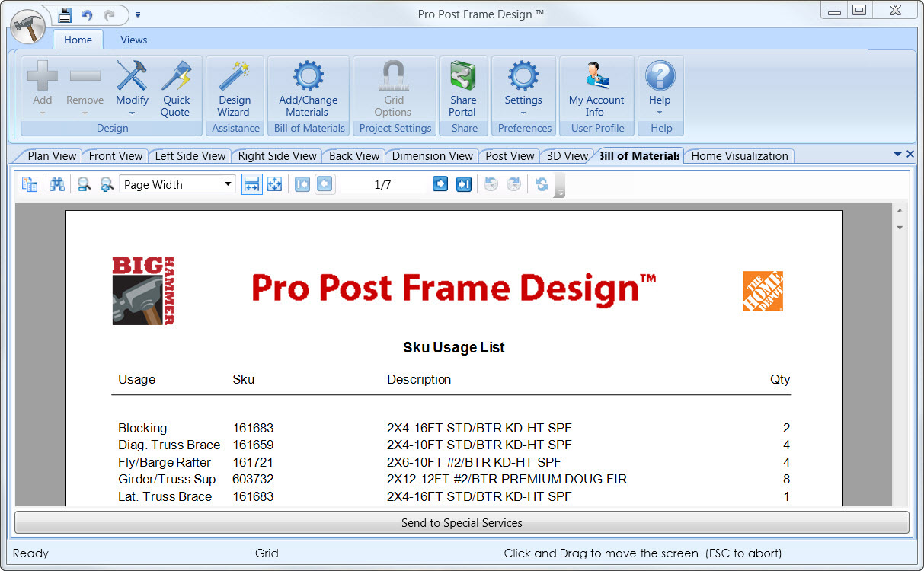Click the Lat. Truss Brace usage entry
This screenshot has width=924, height=571.
[x=165, y=496]
